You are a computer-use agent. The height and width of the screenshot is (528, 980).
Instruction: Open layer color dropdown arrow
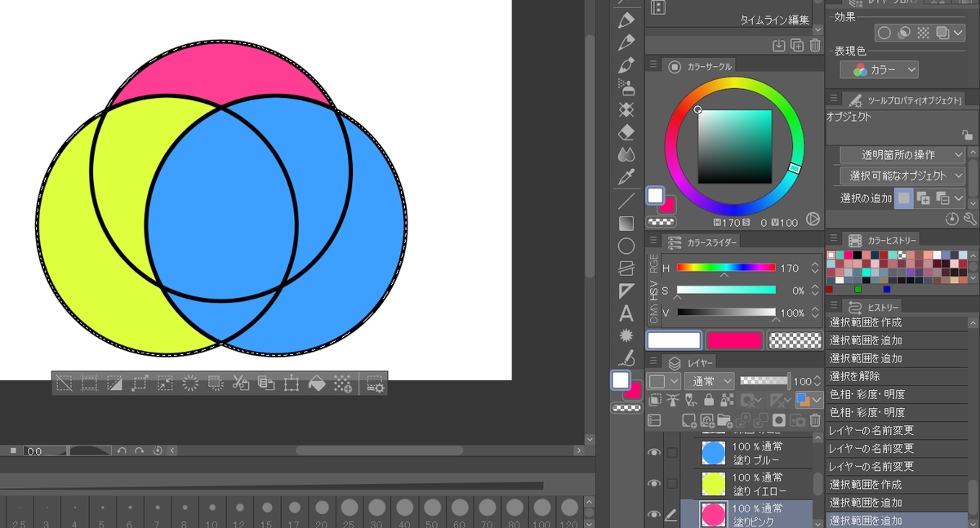(x=817, y=400)
